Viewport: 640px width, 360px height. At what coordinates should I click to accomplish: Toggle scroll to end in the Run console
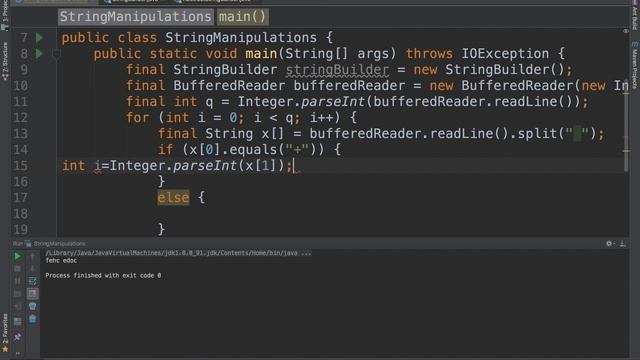[33, 293]
